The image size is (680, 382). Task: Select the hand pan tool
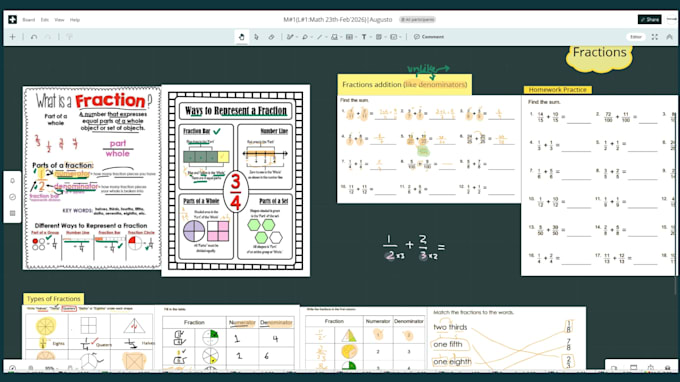pyautogui.click(x=242, y=37)
